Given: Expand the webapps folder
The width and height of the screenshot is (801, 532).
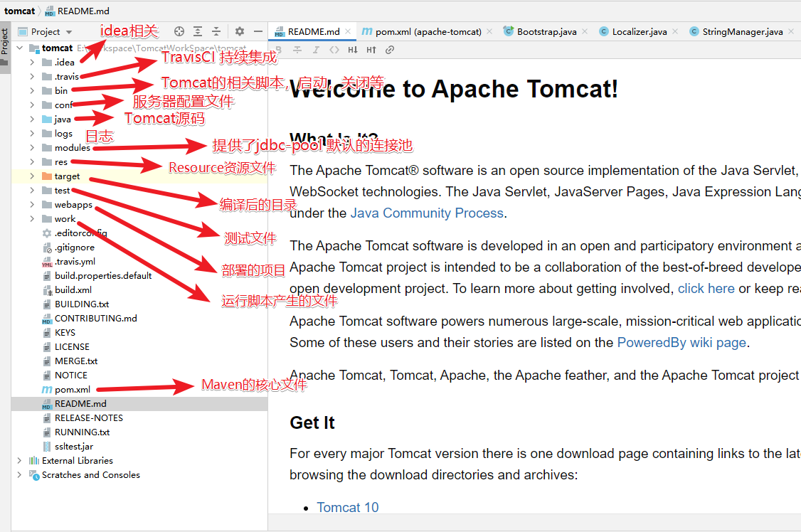Looking at the screenshot, I should click(32, 205).
